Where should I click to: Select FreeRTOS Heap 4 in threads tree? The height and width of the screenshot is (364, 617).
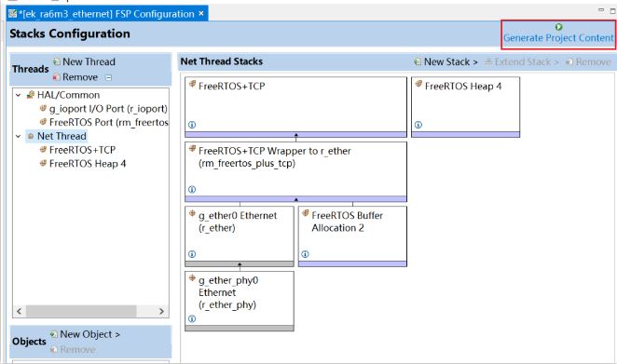pyautogui.click(x=88, y=164)
